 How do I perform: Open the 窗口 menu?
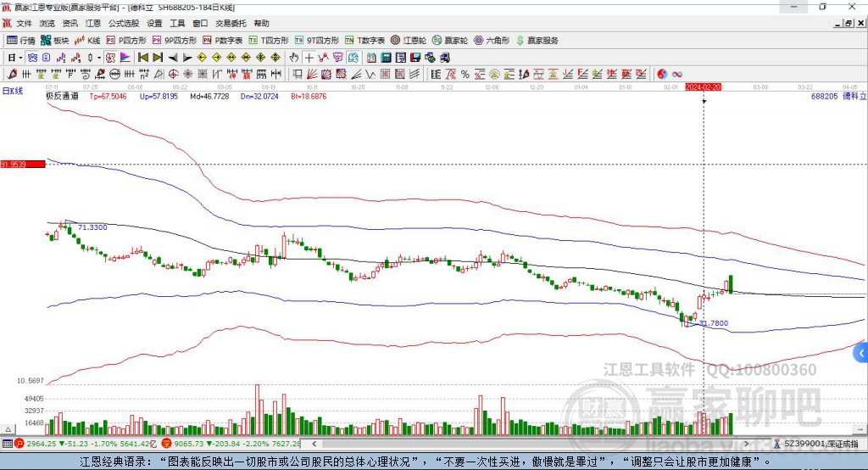tap(200, 23)
